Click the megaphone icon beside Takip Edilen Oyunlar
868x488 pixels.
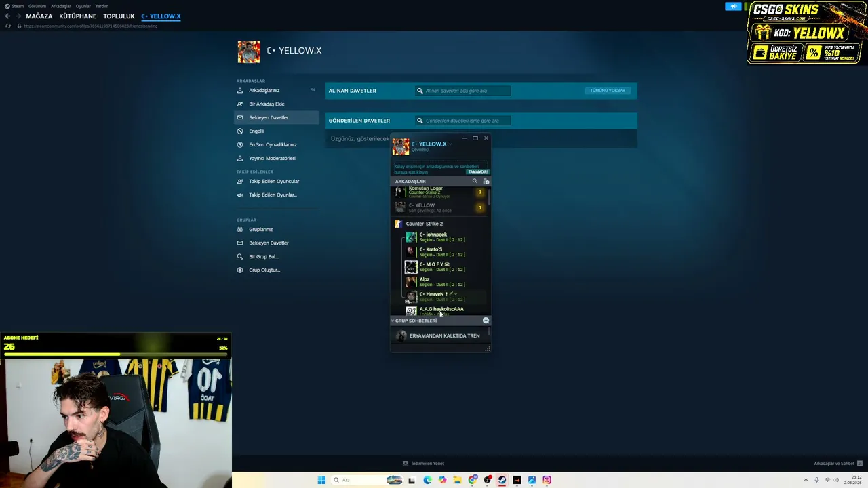pyautogui.click(x=240, y=195)
